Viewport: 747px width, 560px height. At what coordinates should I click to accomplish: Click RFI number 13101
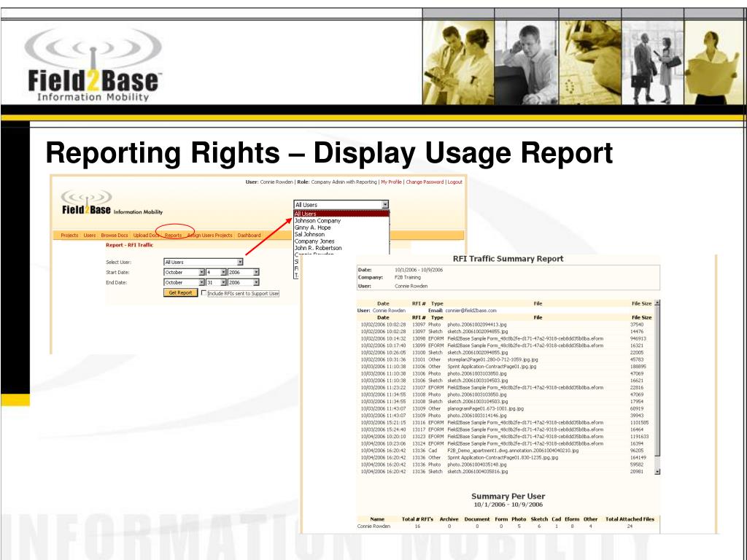pos(418,359)
